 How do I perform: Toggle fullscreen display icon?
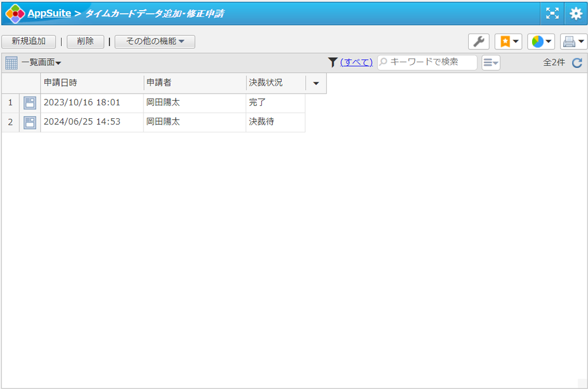[x=552, y=14]
